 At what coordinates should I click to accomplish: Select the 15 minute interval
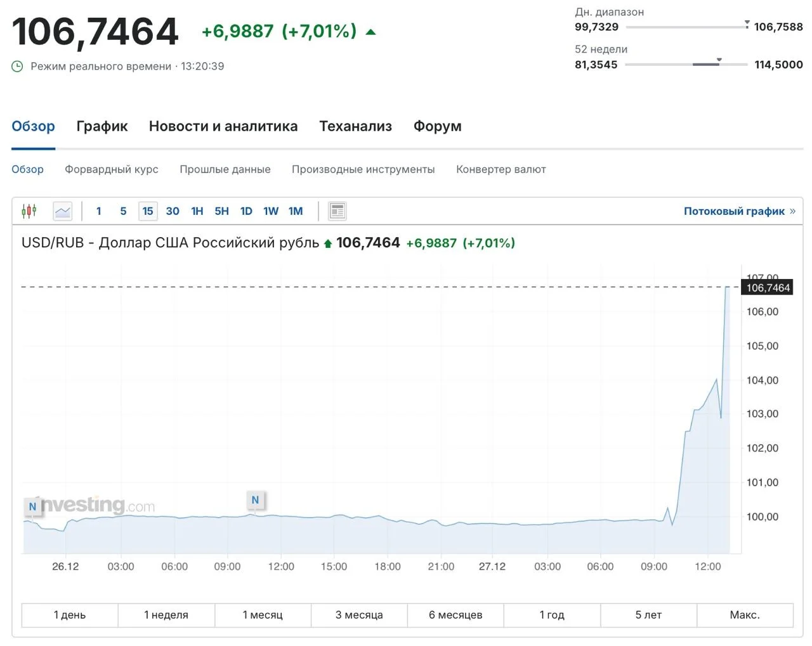point(148,211)
